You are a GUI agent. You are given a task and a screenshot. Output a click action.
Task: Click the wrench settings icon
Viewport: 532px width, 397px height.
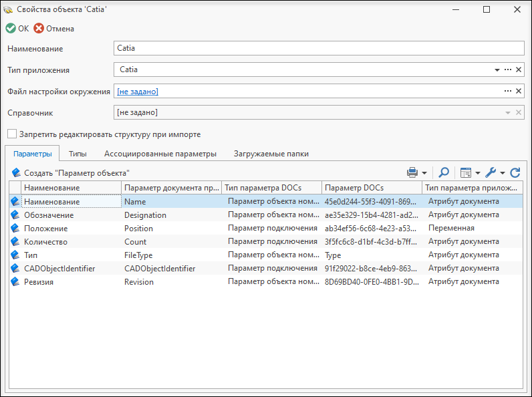click(x=491, y=172)
